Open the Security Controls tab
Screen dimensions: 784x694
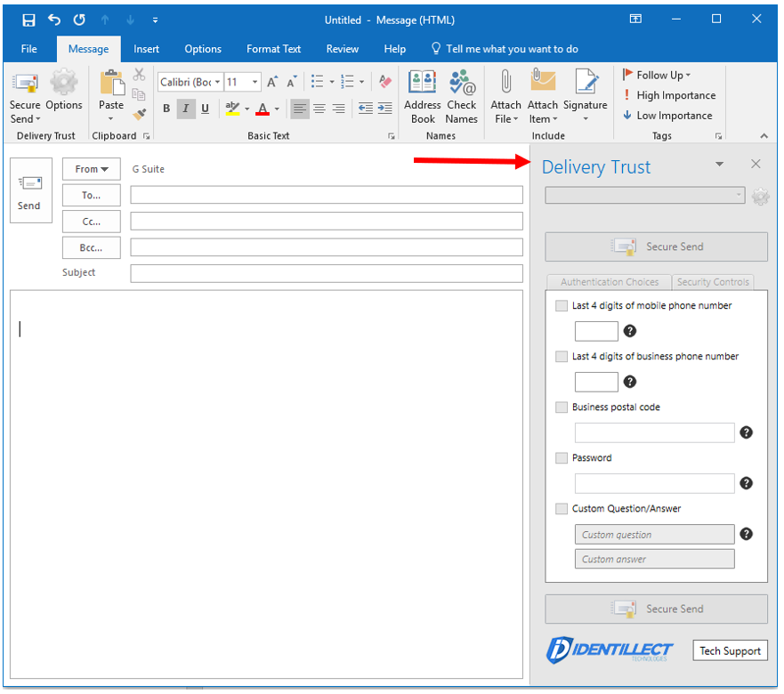713,282
